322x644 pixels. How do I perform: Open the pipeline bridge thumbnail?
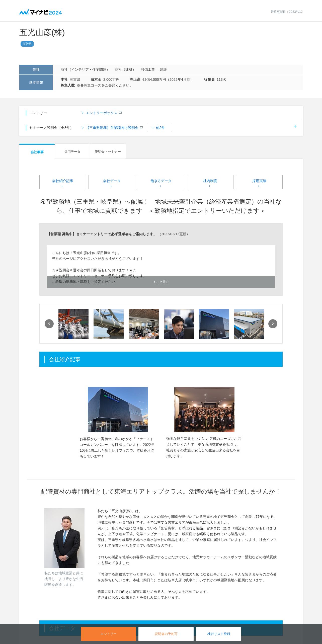(x=109, y=324)
